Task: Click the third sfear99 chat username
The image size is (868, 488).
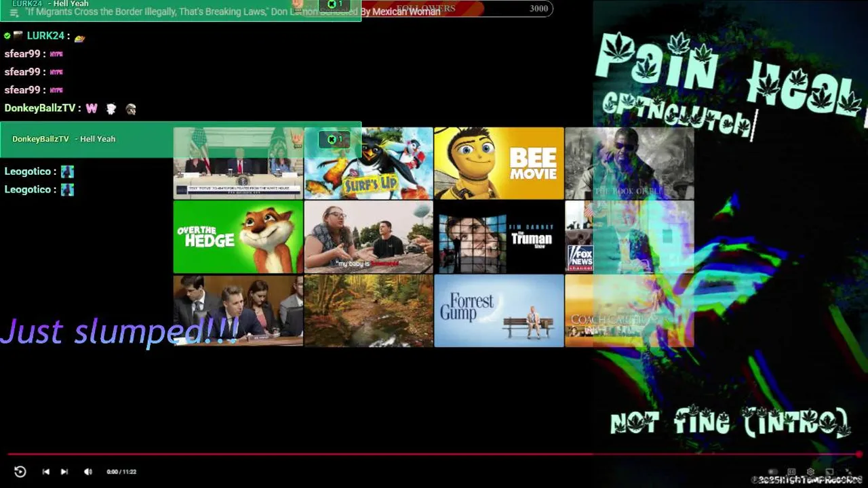Action: 22,90
